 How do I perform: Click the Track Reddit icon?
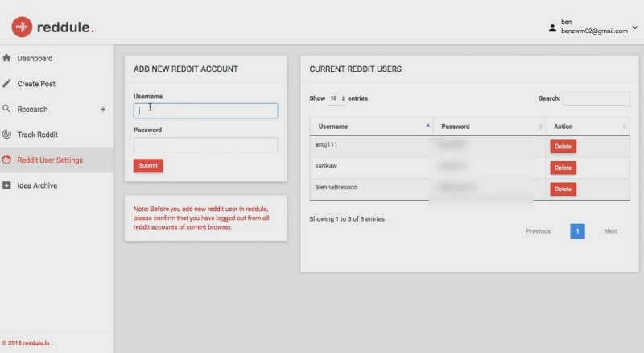[x=6, y=134]
